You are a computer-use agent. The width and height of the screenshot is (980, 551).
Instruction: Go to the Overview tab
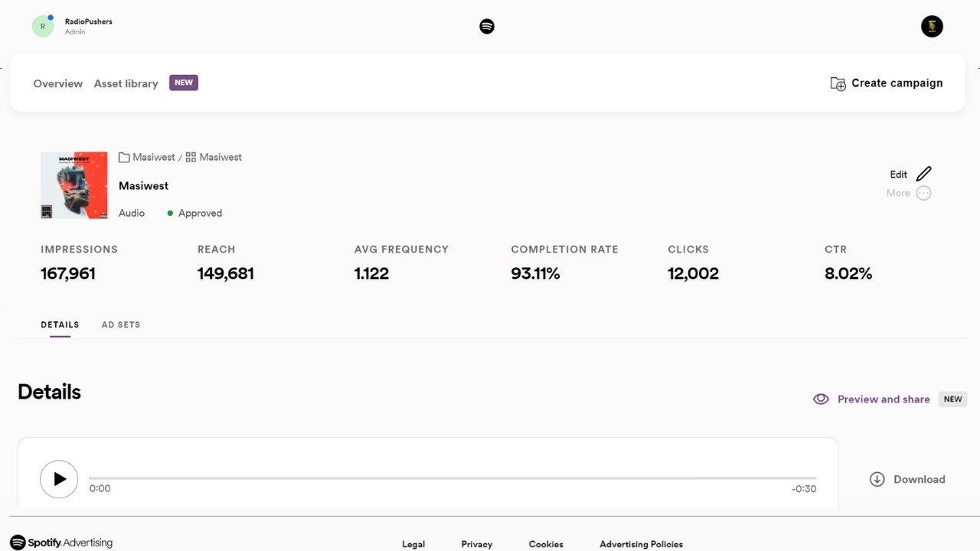point(57,83)
